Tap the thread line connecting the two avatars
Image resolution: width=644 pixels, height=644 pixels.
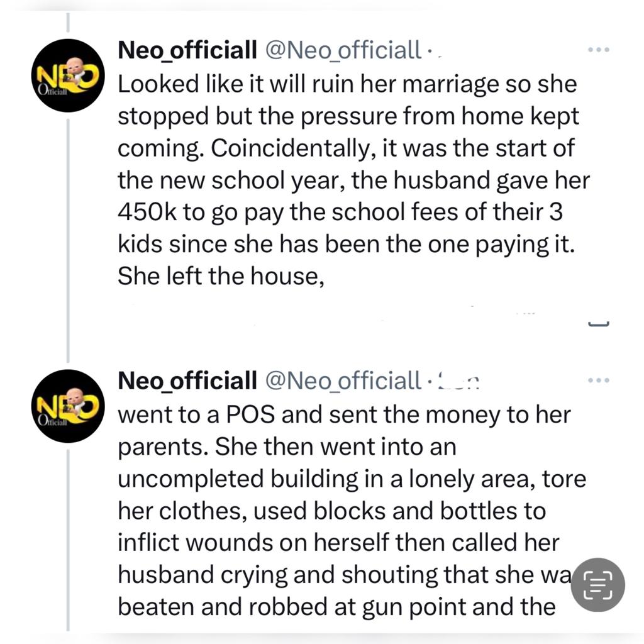pyautogui.click(x=68, y=240)
